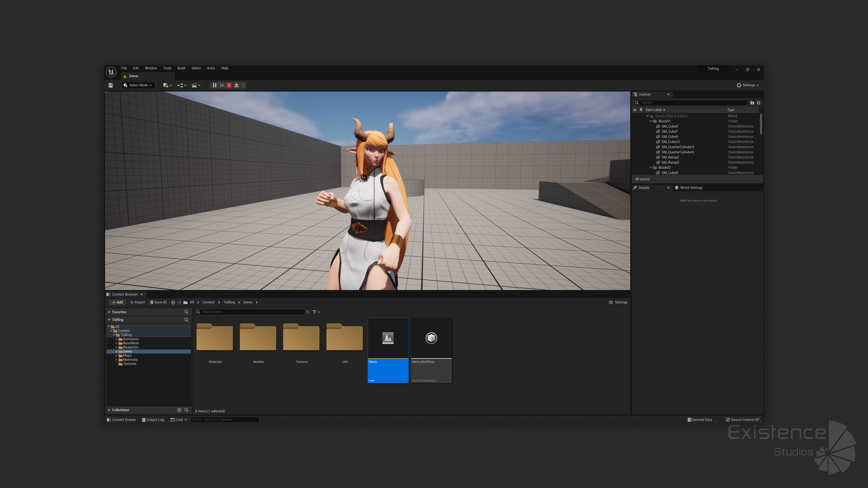Create a new folder in the Outliner
The height and width of the screenshot is (488, 868).
pos(752,103)
